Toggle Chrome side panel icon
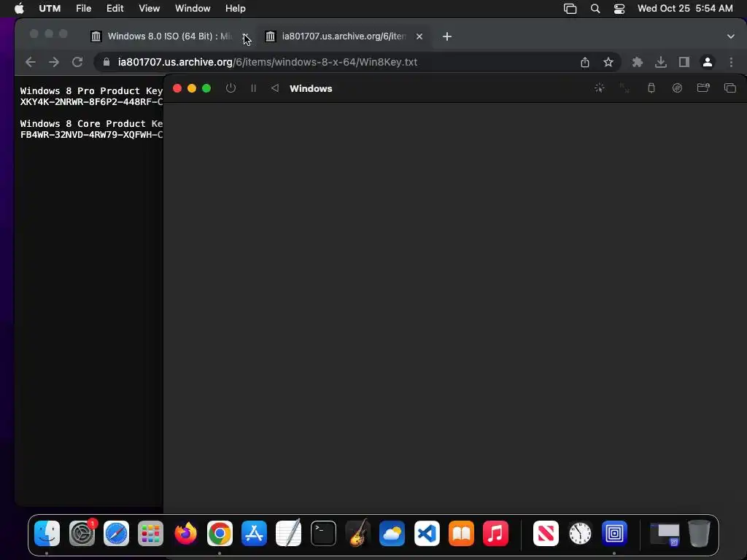This screenshot has width=747, height=560. 684,62
